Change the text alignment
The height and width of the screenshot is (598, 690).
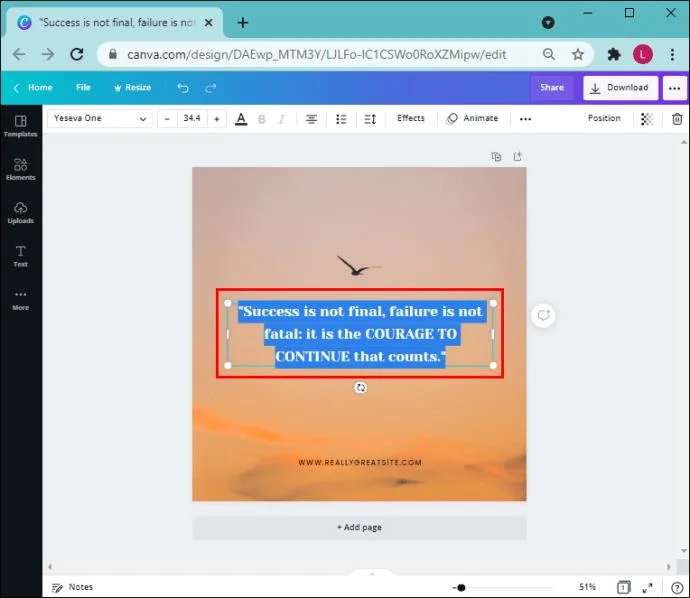[x=311, y=119]
